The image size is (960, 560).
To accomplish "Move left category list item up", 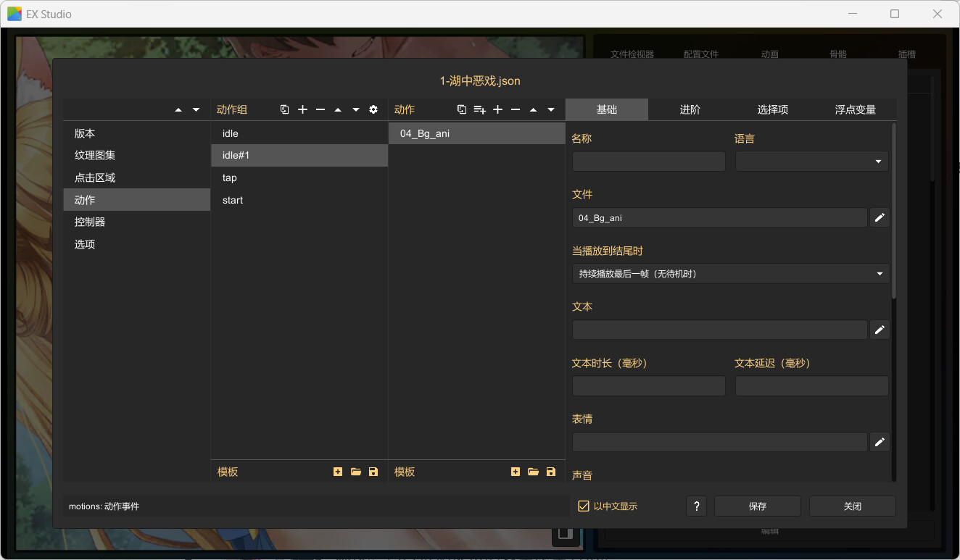I will 178,109.
